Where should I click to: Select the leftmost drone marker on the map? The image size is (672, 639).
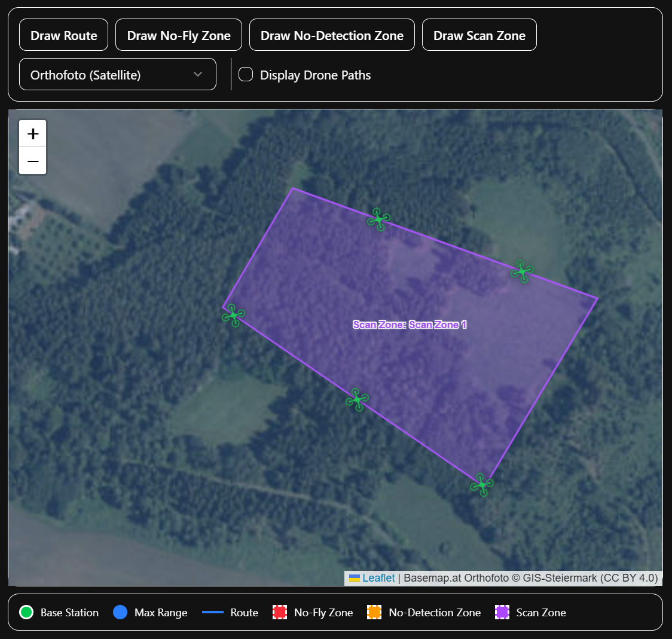click(x=234, y=316)
